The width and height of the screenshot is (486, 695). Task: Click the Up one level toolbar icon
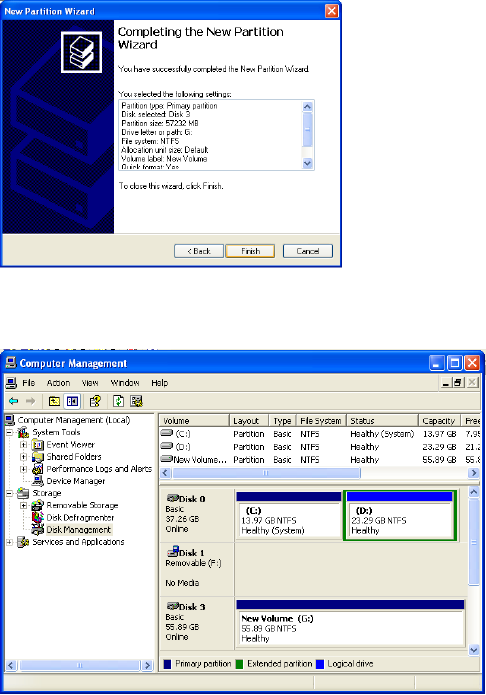(54, 401)
